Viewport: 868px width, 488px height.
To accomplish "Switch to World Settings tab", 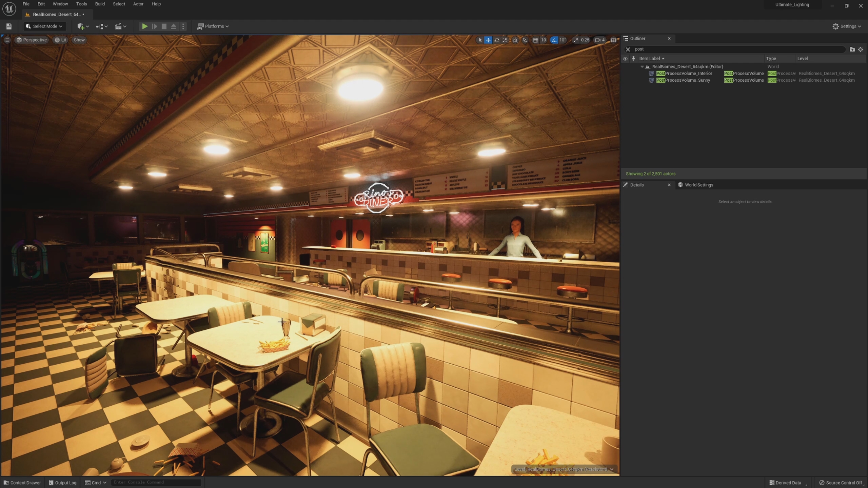I will [x=698, y=185].
